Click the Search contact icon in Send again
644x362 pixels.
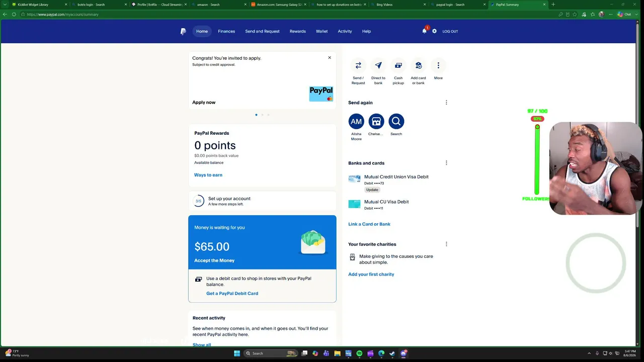pos(396,121)
